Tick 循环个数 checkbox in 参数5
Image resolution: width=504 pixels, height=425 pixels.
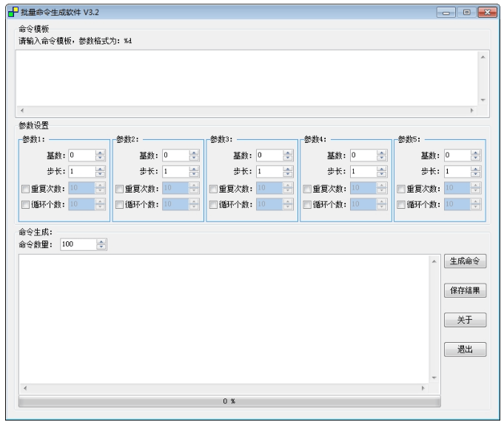pyautogui.click(x=401, y=204)
